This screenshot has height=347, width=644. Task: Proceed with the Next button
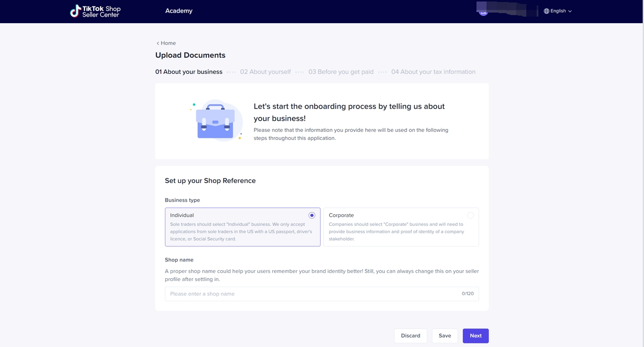tap(475, 336)
